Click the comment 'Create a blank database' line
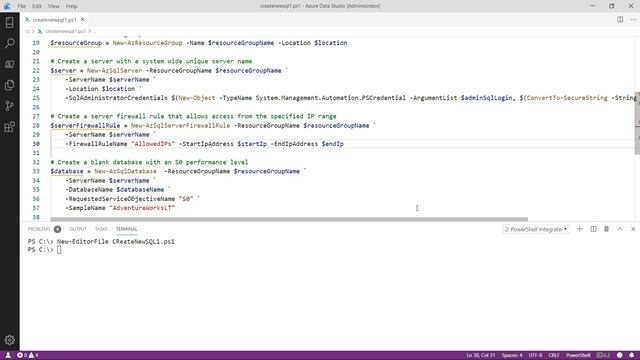 (149, 162)
